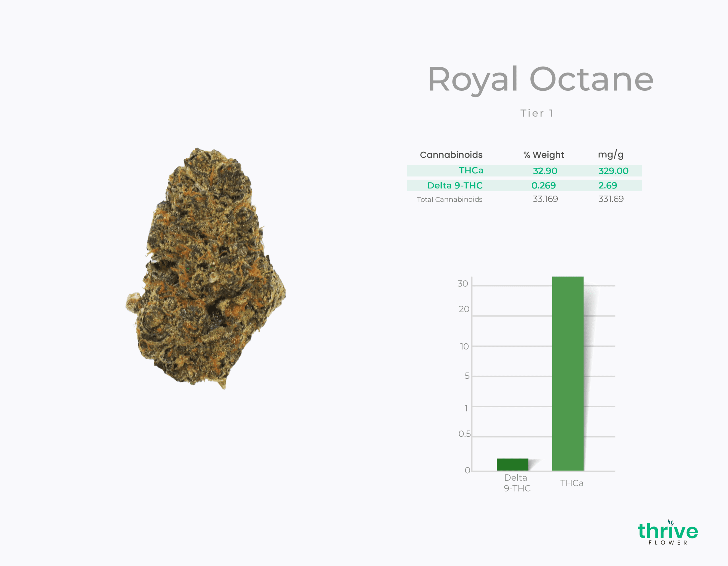Select the Delta 9-THC row label
The height and width of the screenshot is (566, 728).
455,186
